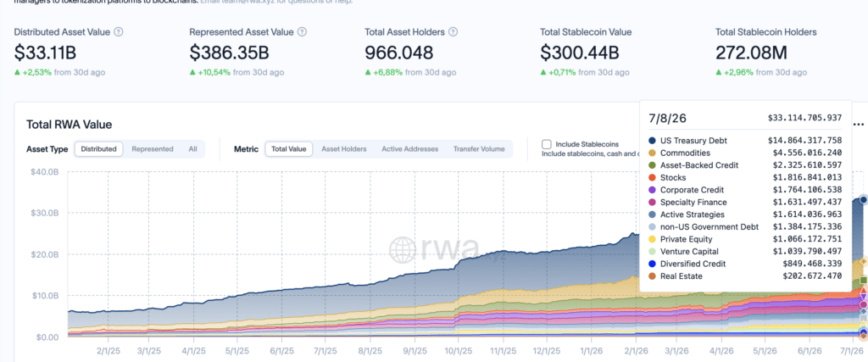Click the $30.0B y-axis label
868x362 pixels.
[45, 213]
